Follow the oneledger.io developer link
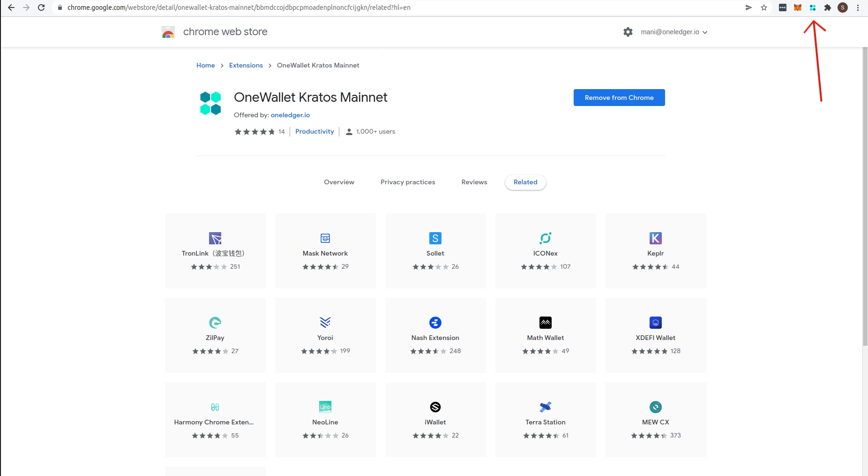Image resolution: width=868 pixels, height=476 pixels. [290, 115]
